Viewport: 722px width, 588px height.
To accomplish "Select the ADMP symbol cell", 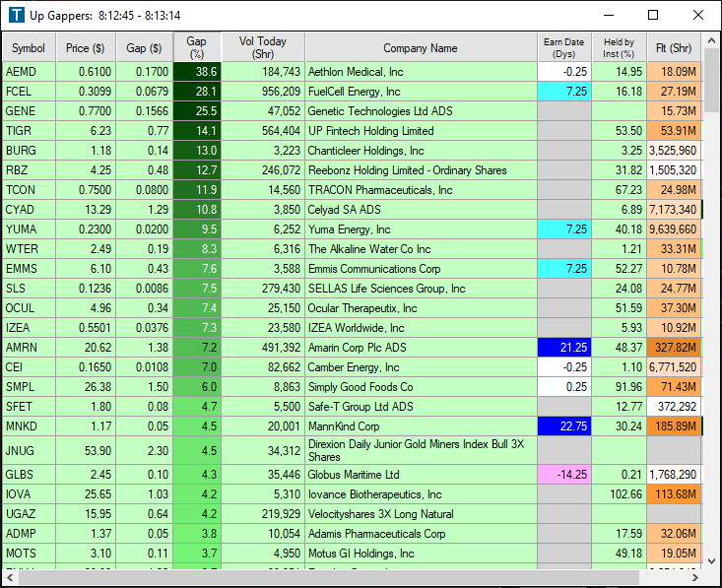I will [29, 534].
